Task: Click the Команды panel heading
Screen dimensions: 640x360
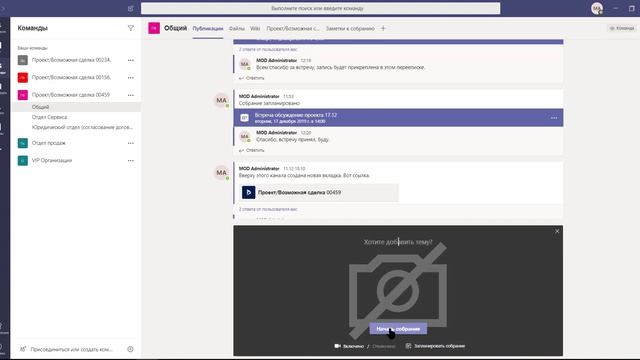Action: point(33,28)
